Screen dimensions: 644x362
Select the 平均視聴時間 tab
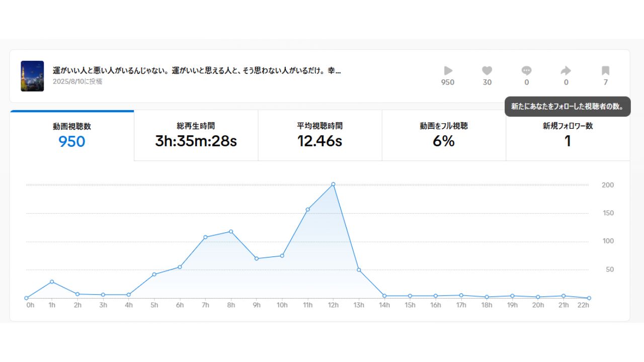[319, 136]
